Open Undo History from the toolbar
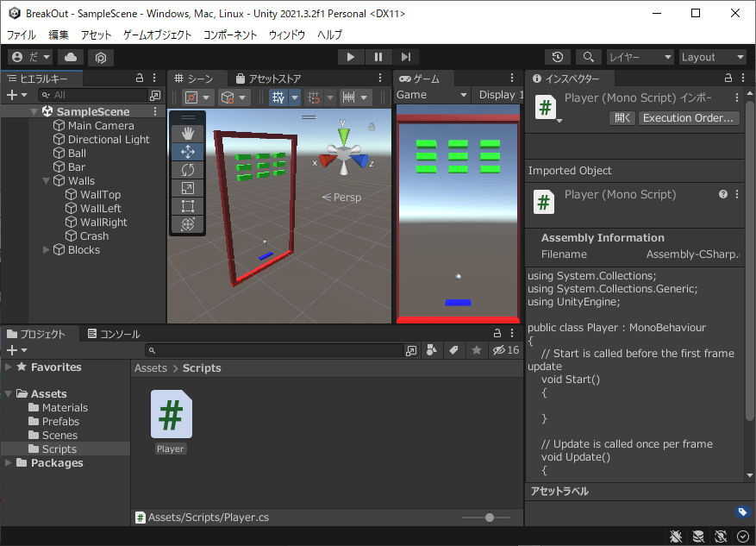The image size is (756, 546). [x=558, y=58]
